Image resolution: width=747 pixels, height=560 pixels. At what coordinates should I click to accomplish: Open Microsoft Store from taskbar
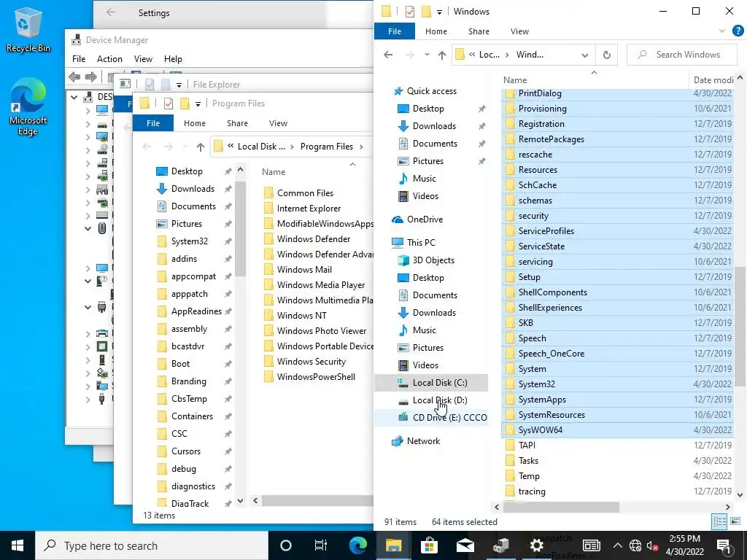[x=429, y=545]
